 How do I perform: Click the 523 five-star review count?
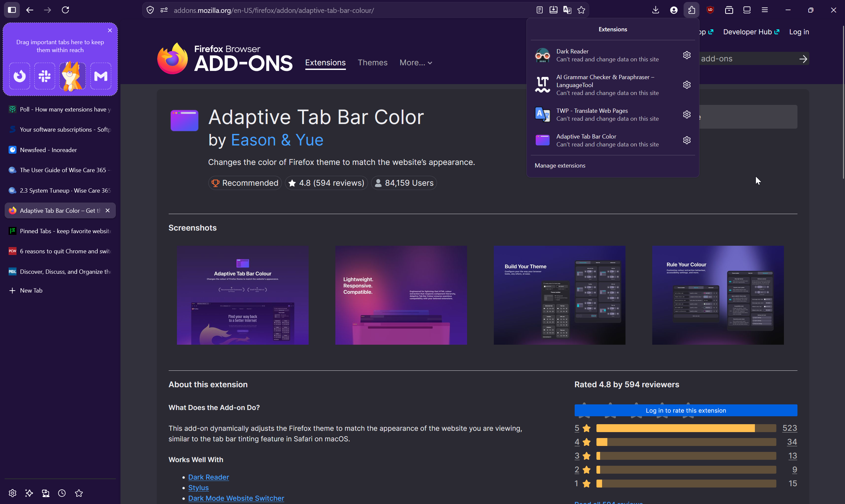[x=790, y=428]
